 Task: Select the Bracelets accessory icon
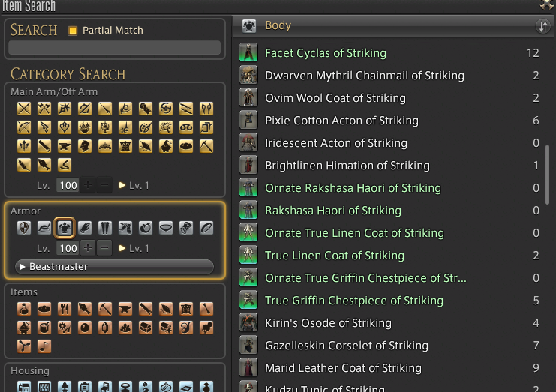pyautogui.click(x=186, y=228)
